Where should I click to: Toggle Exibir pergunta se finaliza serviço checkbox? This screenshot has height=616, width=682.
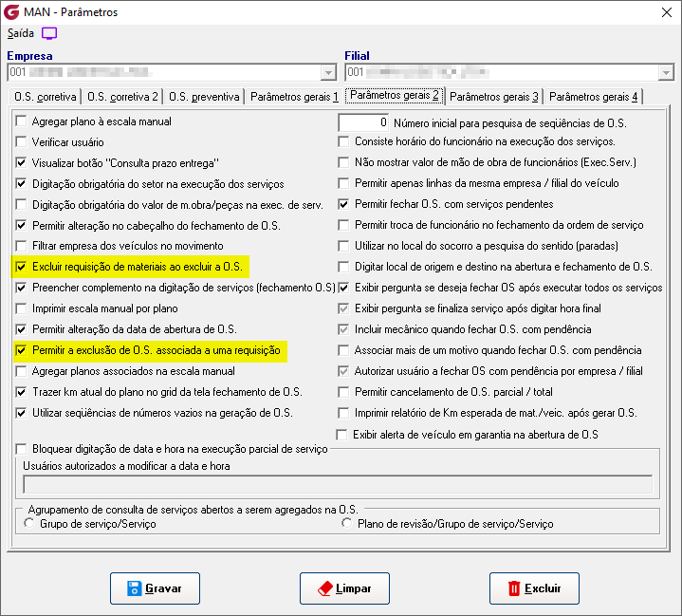point(343,308)
